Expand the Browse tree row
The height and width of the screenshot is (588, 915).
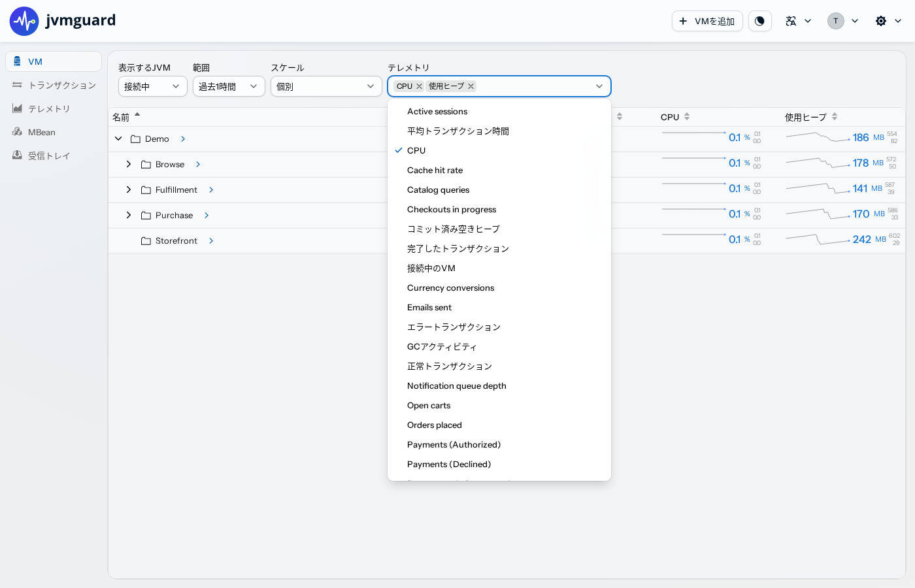129,164
